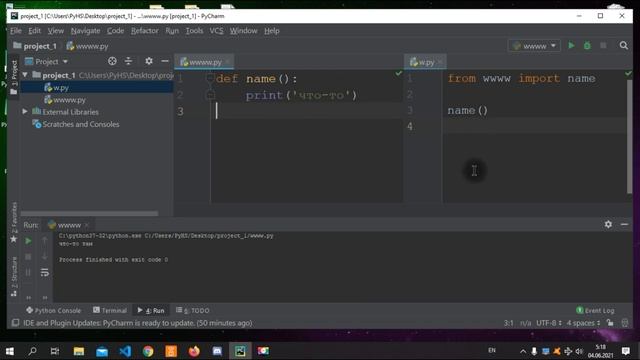Stop the process in the Run panel
The height and width of the screenshot is (360, 640).
(x=28, y=257)
